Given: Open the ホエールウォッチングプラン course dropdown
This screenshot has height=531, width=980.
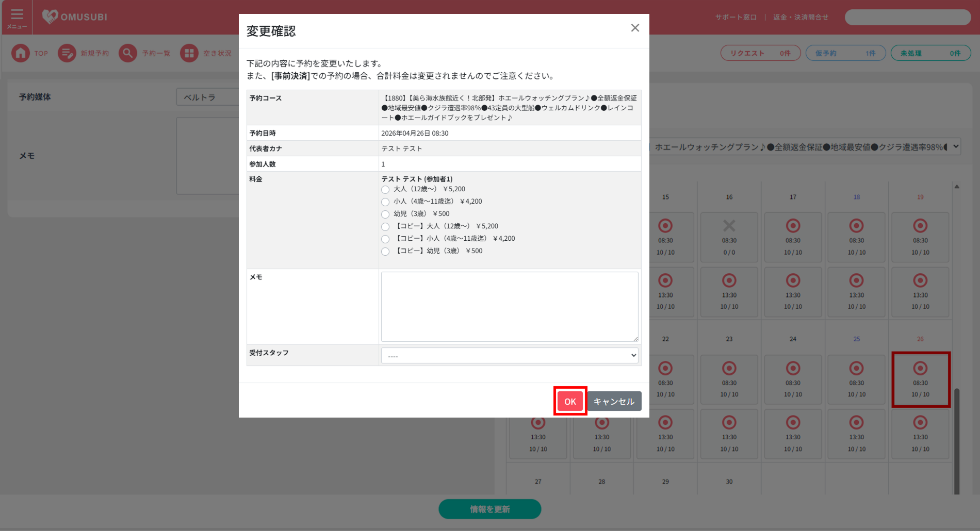Looking at the screenshot, I should click(x=805, y=147).
